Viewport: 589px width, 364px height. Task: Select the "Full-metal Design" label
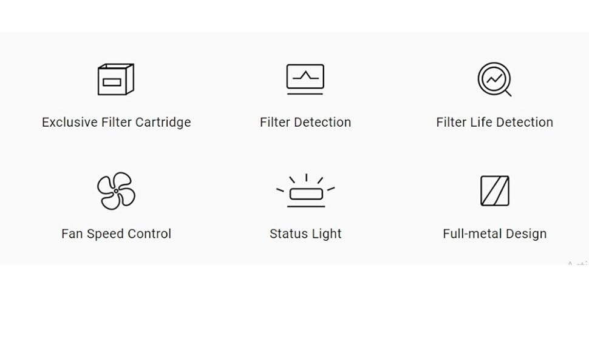tap(495, 234)
